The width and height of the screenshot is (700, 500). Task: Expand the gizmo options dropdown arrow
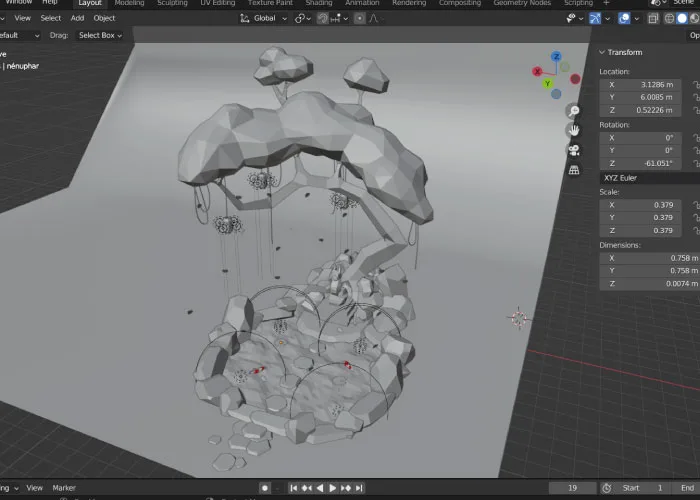[607, 18]
